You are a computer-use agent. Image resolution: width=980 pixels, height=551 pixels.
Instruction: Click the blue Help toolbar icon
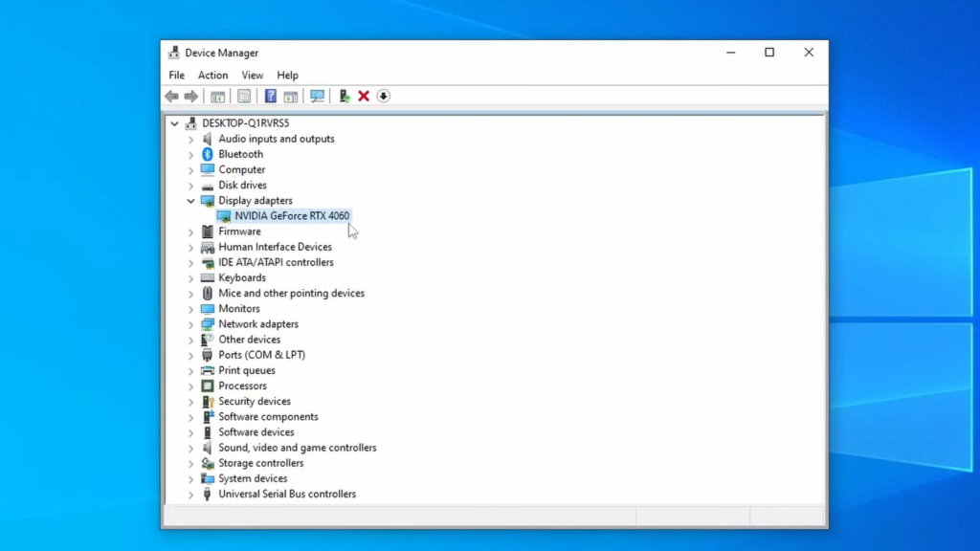tap(270, 97)
